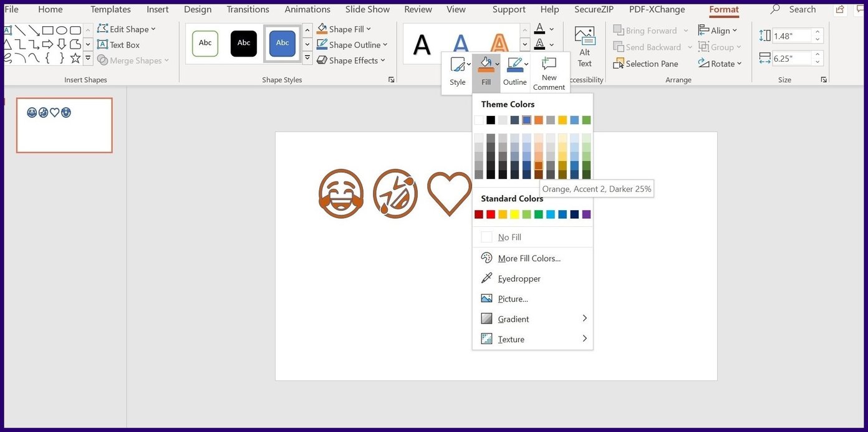
Task: Select the laughing tears emoji graphic
Action: [341, 194]
